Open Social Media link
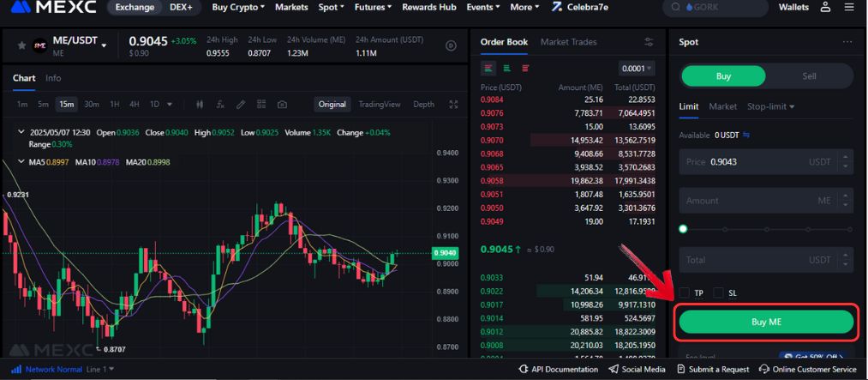This screenshot has width=868, height=380. [x=637, y=369]
